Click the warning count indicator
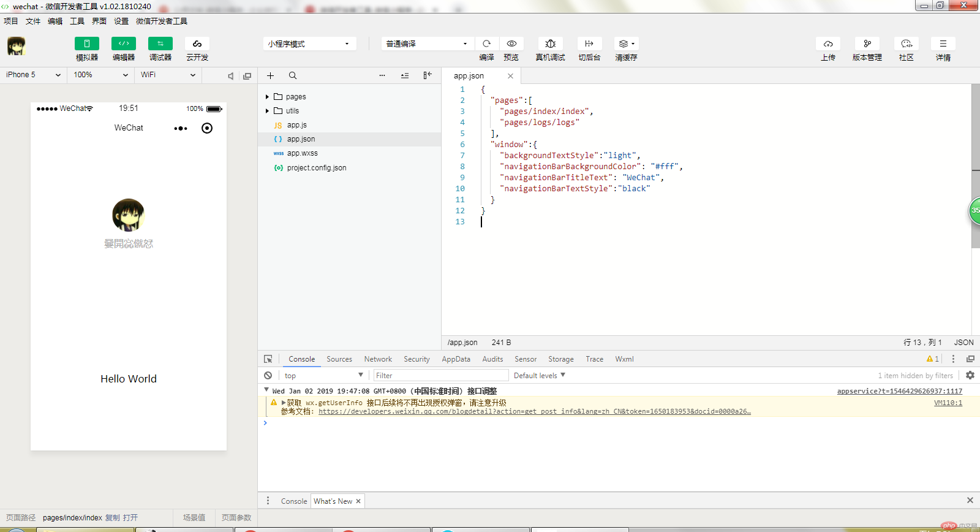 [932, 359]
